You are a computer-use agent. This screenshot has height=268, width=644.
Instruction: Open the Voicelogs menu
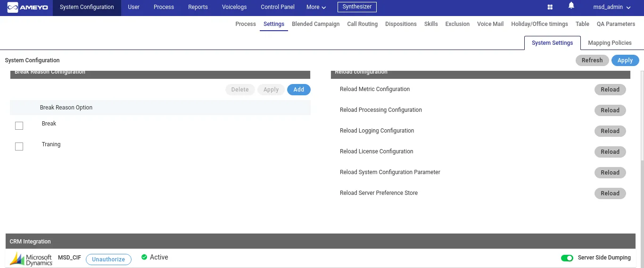234,7
